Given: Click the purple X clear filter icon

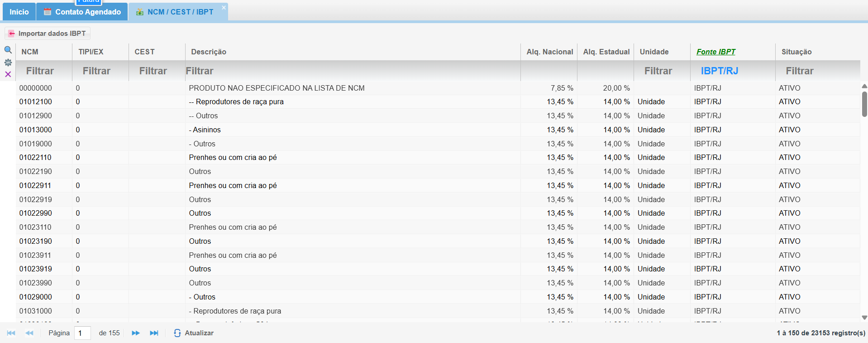Looking at the screenshot, I should pyautogui.click(x=8, y=74).
